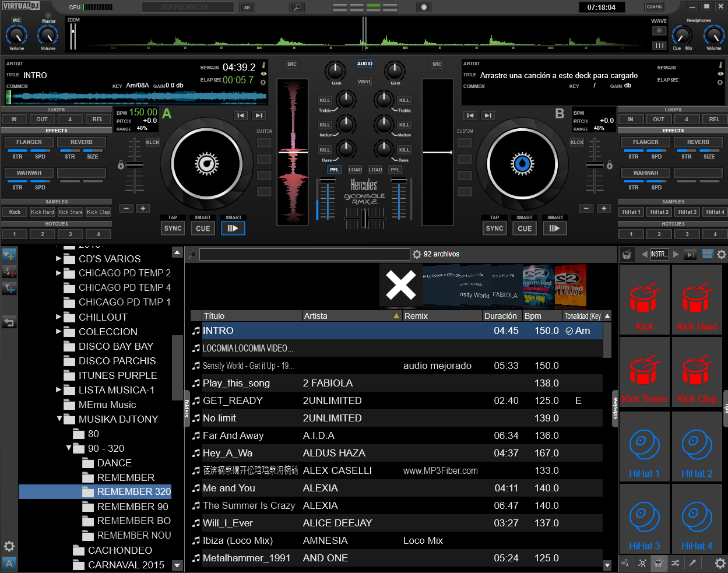Play or pause deck B

tap(554, 228)
